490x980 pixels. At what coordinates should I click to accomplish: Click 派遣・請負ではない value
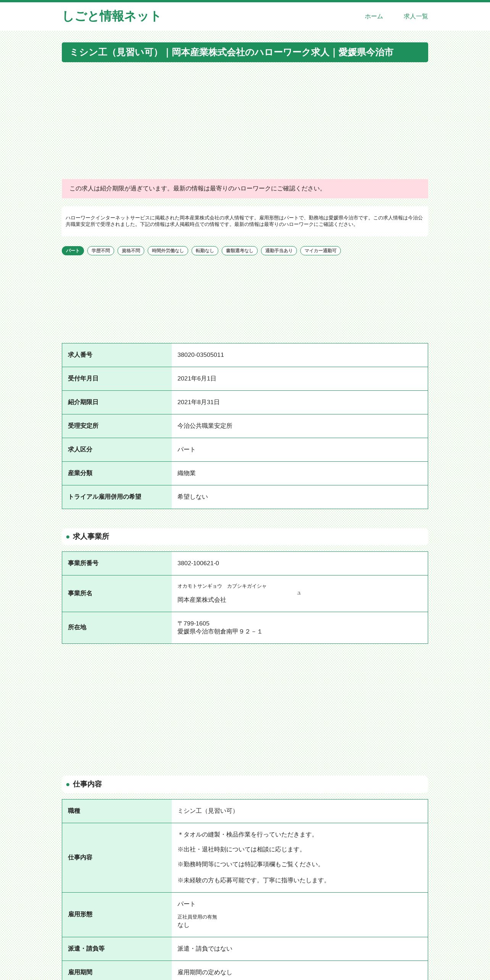pos(205,949)
